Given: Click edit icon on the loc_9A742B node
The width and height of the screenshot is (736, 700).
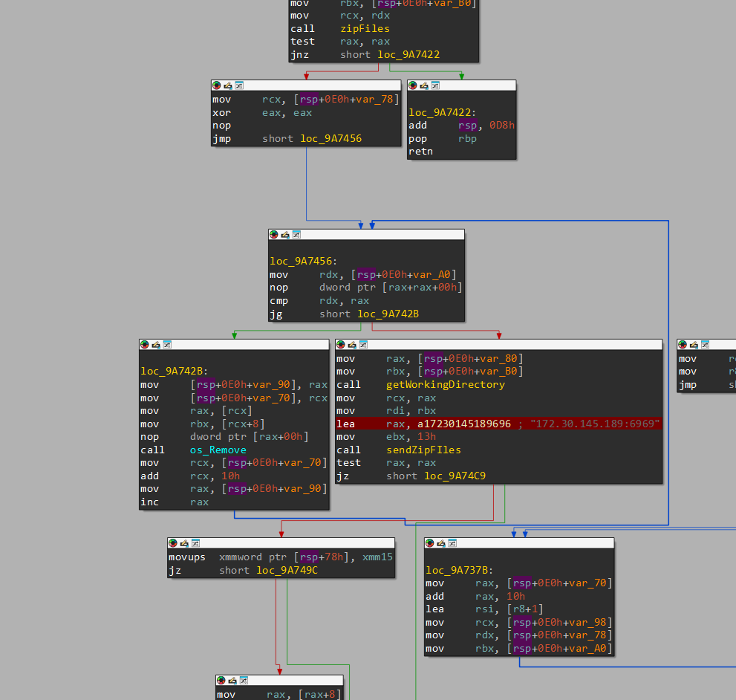Looking at the screenshot, I should point(155,345).
